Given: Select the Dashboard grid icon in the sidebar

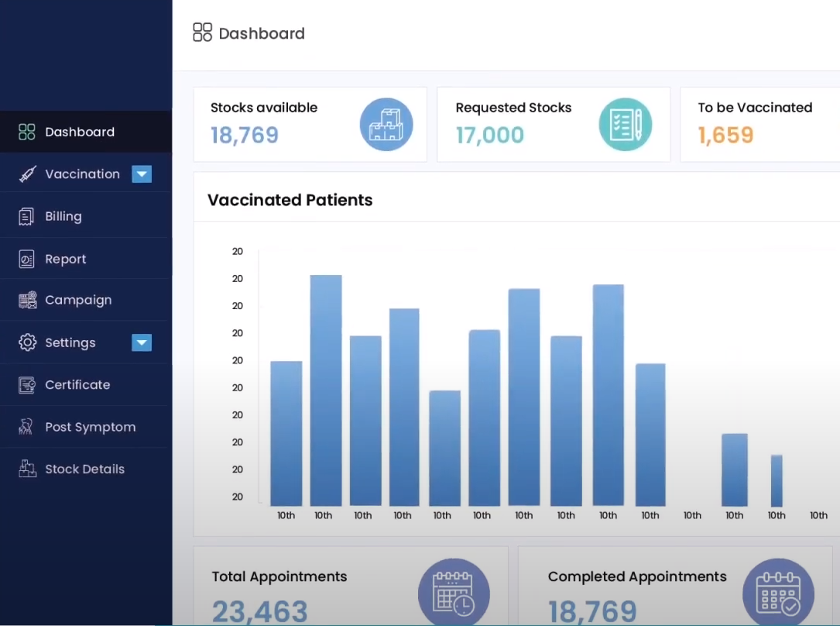Looking at the screenshot, I should 28,132.
